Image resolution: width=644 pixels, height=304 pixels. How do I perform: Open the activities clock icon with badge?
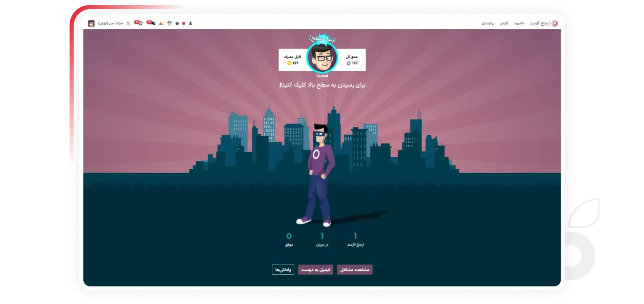point(139,23)
